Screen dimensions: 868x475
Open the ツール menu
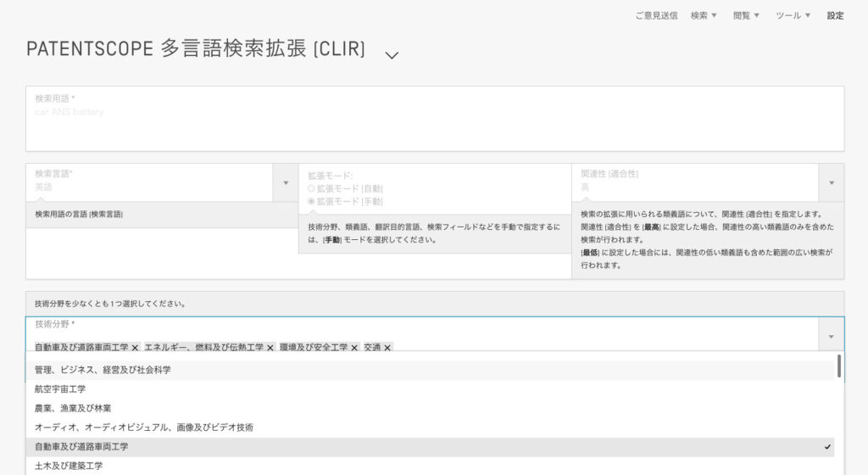[x=793, y=15]
